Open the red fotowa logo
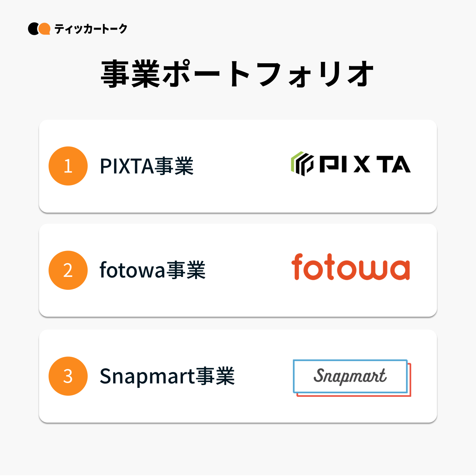The width and height of the screenshot is (476, 476). click(351, 267)
